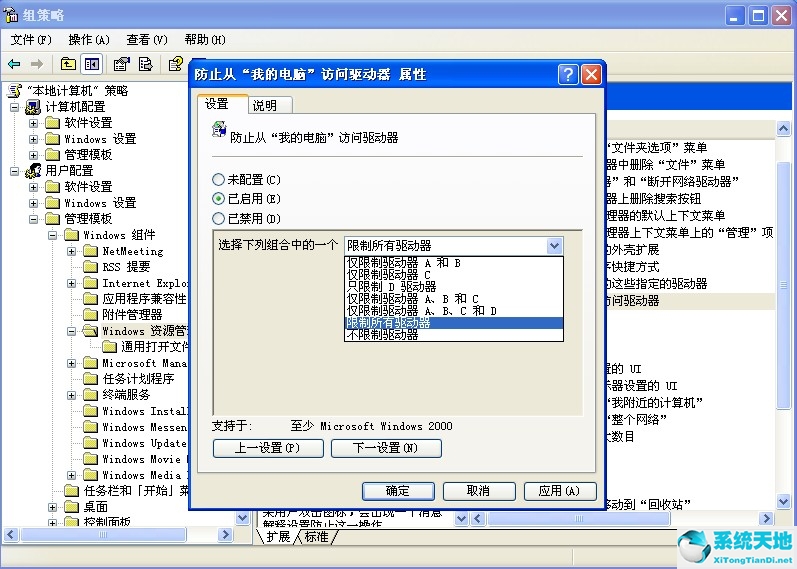Open the drive restriction combo box arrow

click(554, 246)
